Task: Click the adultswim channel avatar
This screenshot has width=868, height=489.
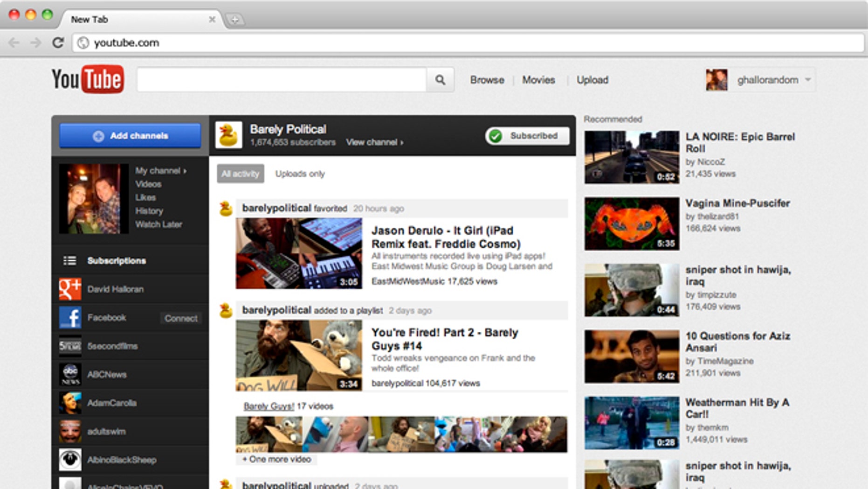Action: [x=70, y=431]
